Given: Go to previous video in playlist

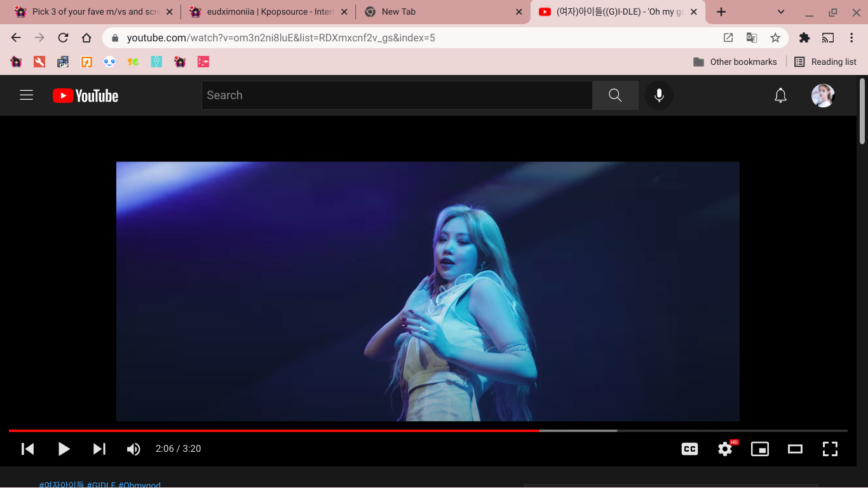Looking at the screenshot, I should pos(28,449).
